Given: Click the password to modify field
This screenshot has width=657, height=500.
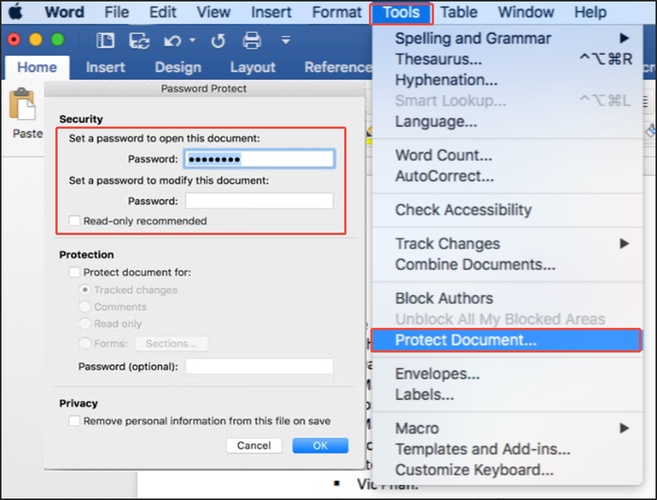Looking at the screenshot, I should (x=259, y=201).
